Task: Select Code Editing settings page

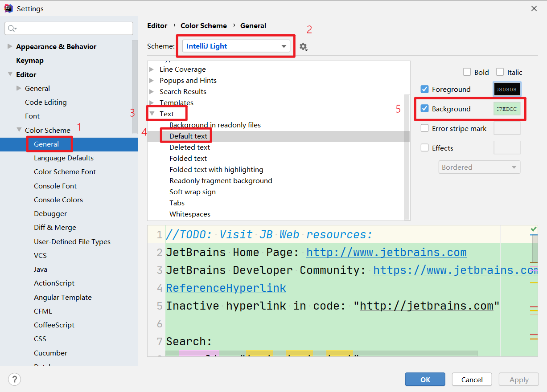Action: pos(46,102)
